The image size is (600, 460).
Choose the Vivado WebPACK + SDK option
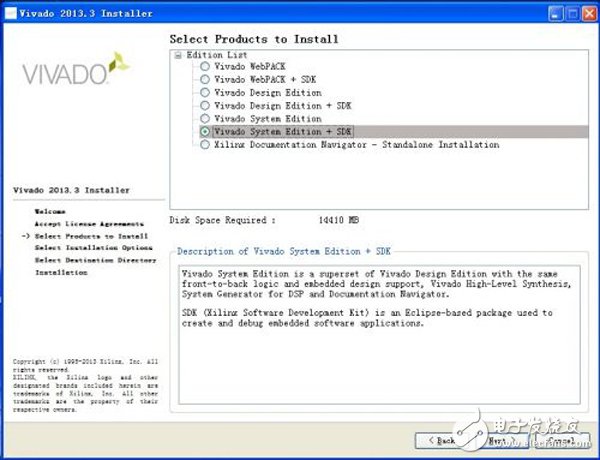coord(206,79)
